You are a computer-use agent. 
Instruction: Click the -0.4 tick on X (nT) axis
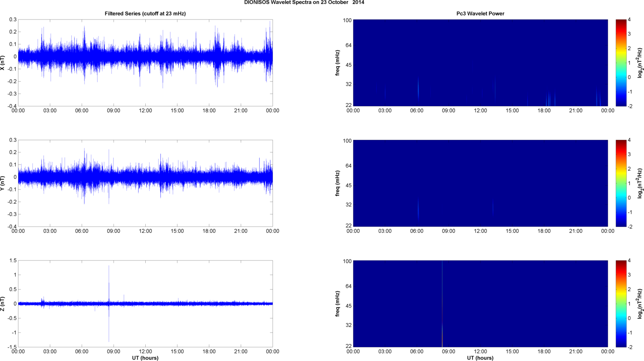point(12,106)
